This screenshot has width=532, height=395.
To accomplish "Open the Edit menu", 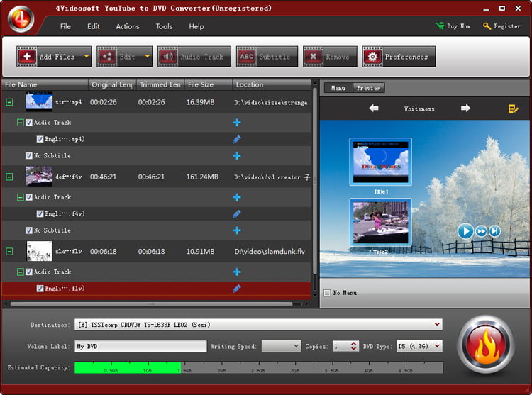I will (94, 26).
